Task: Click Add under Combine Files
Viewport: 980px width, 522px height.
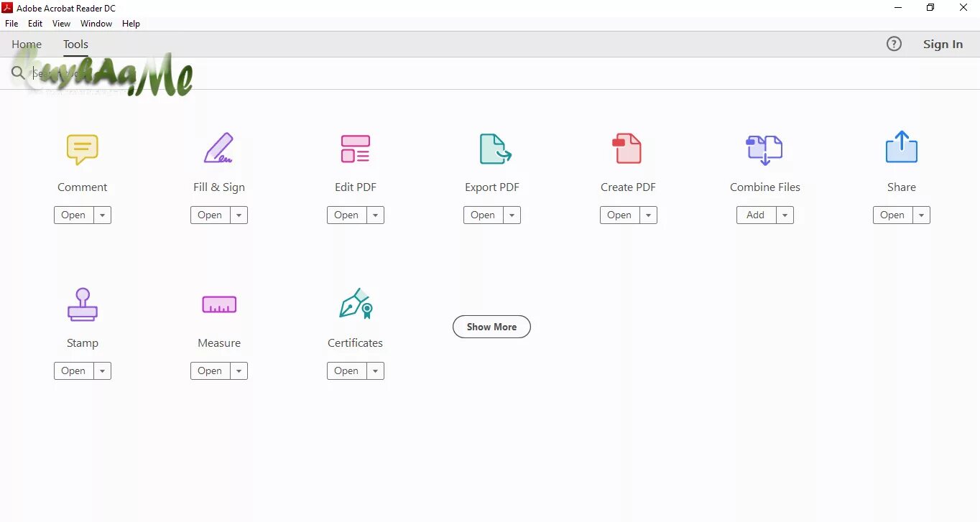Action: (x=756, y=215)
